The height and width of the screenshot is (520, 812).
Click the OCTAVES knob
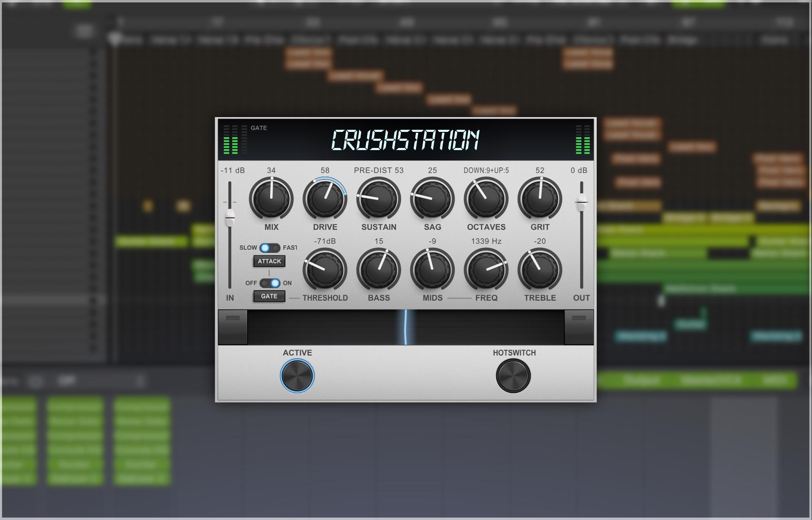[x=486, y=199]
